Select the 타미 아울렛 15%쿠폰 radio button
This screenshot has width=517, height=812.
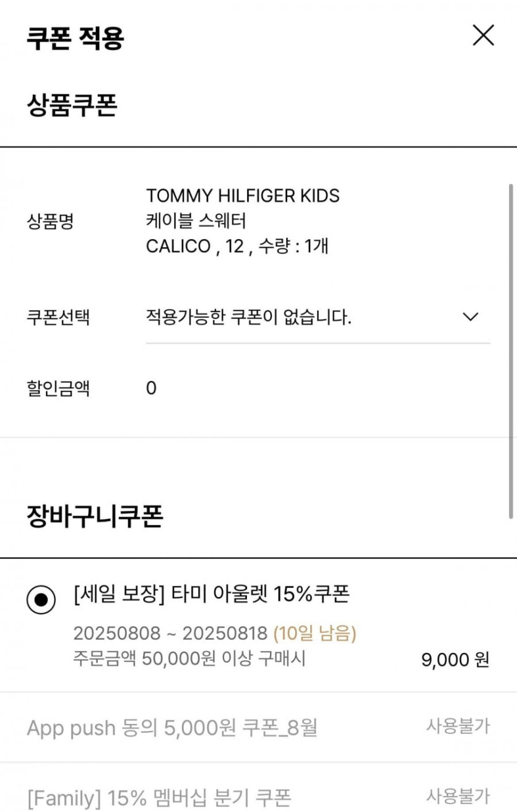41,600
